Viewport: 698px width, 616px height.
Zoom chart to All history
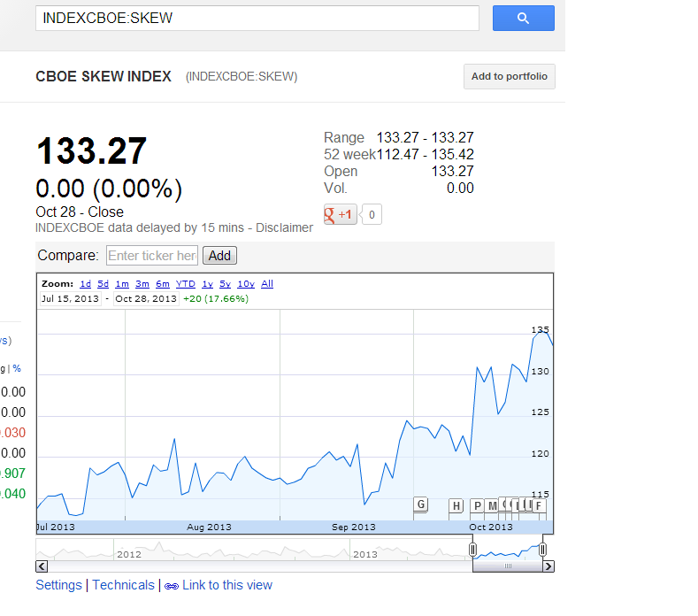pyautogui.click(x=267, y=284)
